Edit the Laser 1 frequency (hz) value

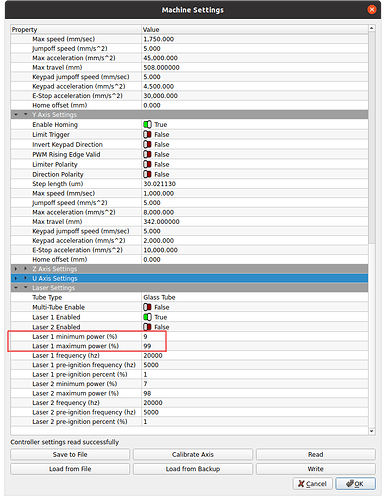pyautogui.click(x=153, y=356)
